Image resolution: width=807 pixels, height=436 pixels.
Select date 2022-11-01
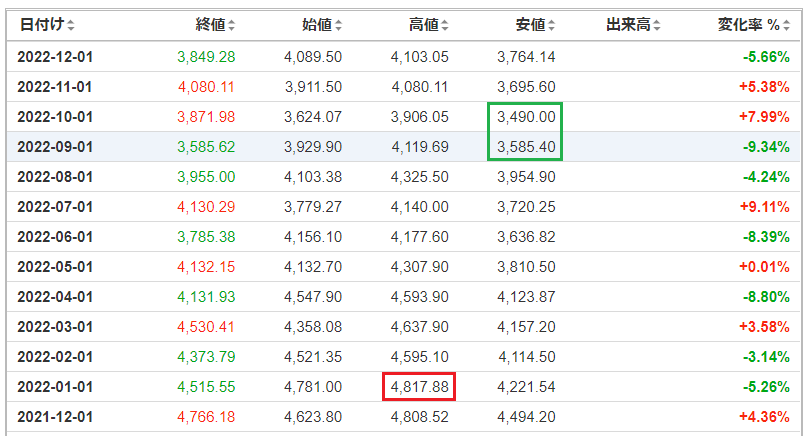tap(55, 86)
